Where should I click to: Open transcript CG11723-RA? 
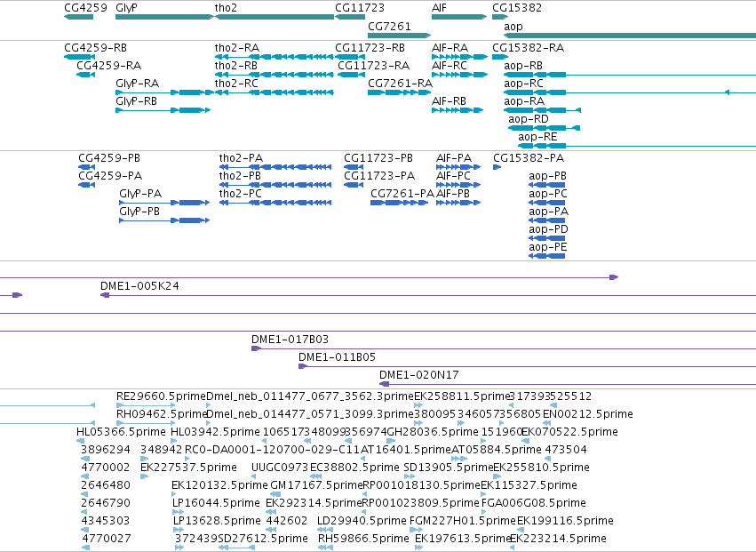coord(352,75)
